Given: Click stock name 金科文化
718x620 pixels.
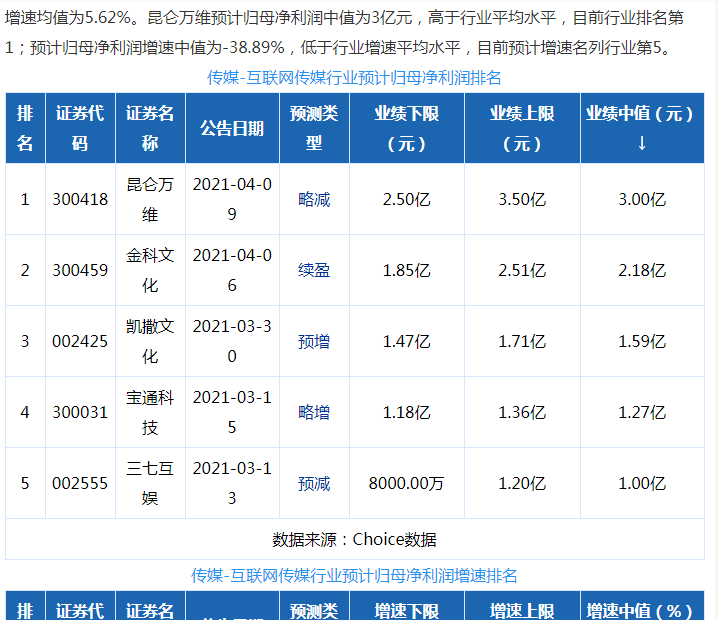Looking at the screenshot, I should [x=150, y=271].
